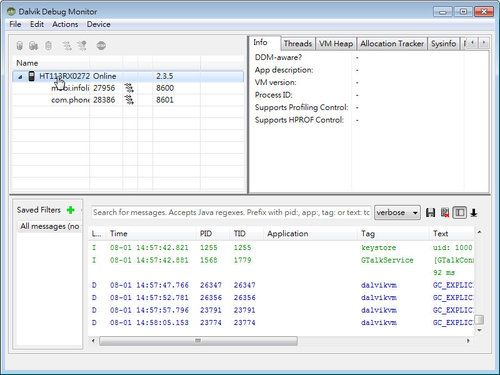The image size is (500, 375).
Task: Select the mobi.infoli process row
Action: (128, 88)
